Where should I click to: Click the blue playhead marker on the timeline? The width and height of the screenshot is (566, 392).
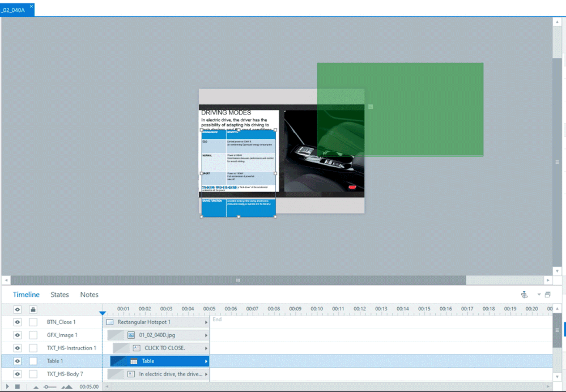coord(103,313)
